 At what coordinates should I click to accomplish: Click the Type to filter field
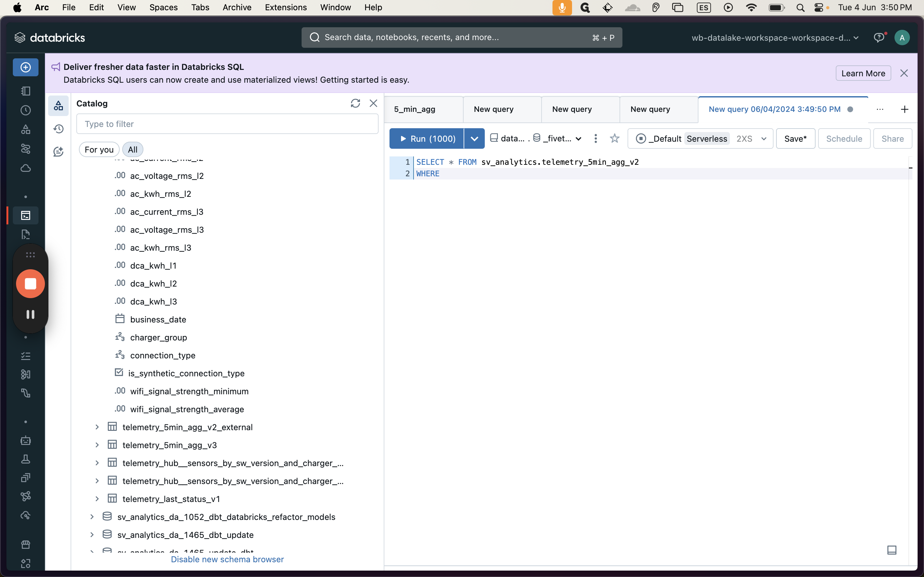[x=227, y=124]
